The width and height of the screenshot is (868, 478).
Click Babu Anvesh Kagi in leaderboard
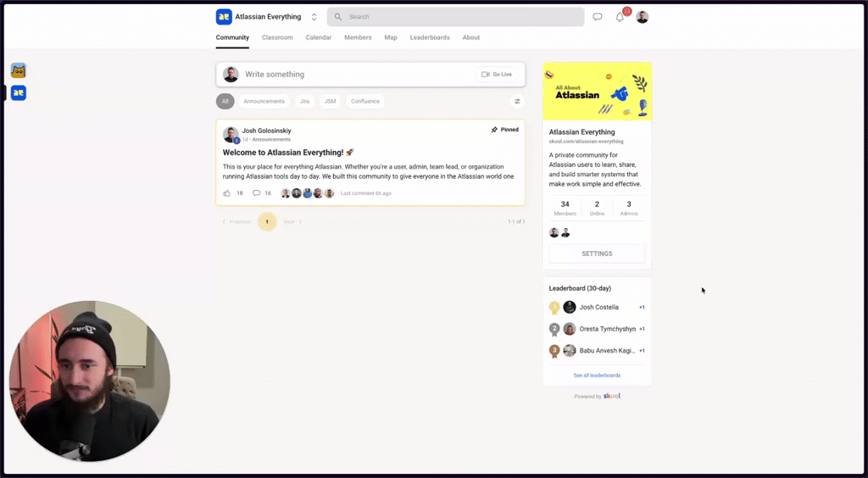point(607,350)
